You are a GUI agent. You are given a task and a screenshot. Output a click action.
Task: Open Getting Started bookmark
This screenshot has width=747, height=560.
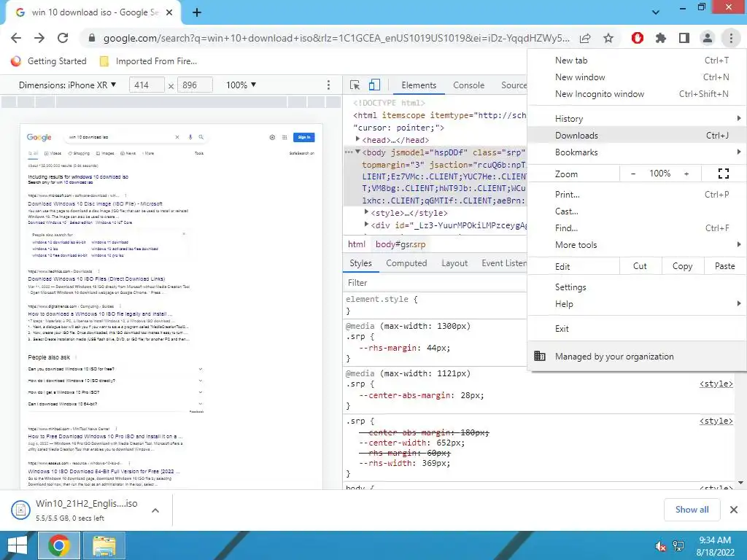pos(49,61)
